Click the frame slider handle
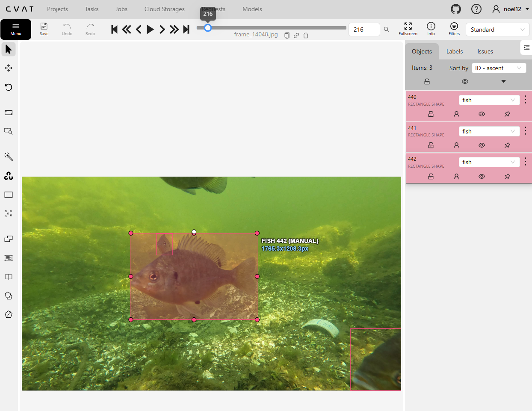532x411 pixels. [x=208, y=28]
